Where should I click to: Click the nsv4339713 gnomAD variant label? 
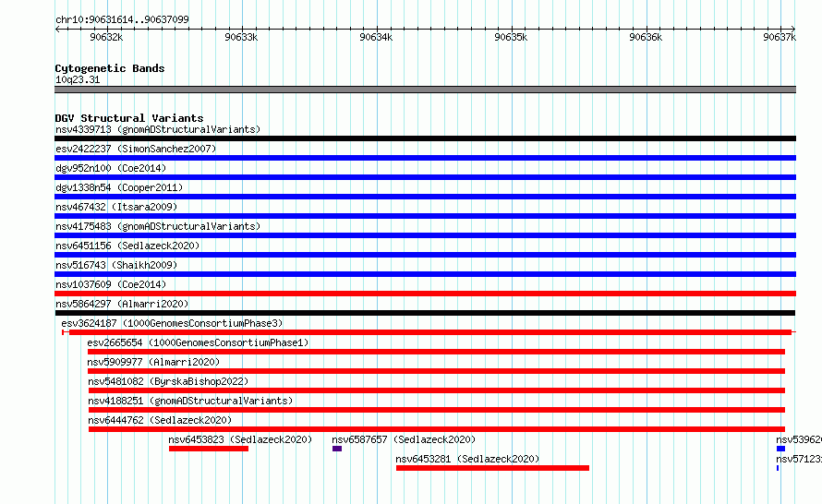pyautogui.click(x=158, y=129)
